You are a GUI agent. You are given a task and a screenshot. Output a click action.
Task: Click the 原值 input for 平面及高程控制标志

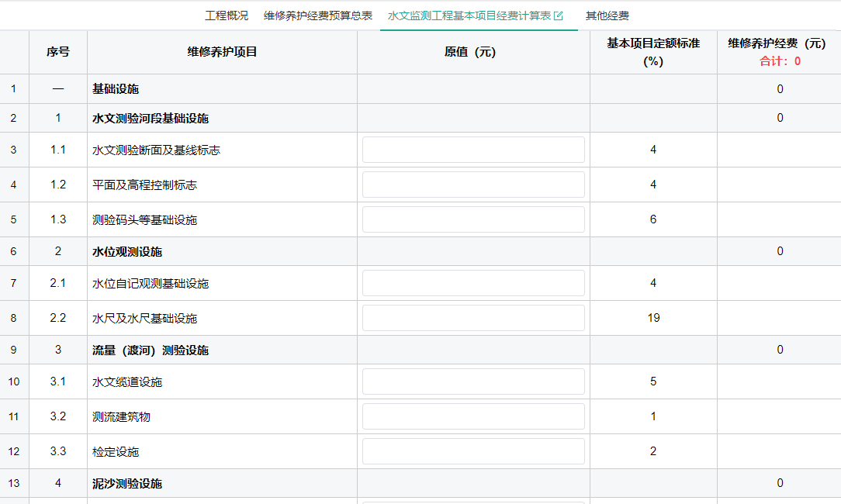coord(473,185)
